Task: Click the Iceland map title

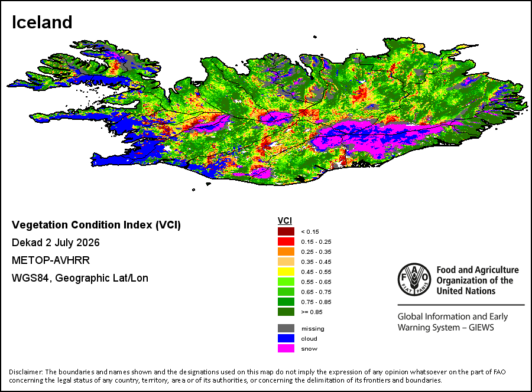Action: 42,22
